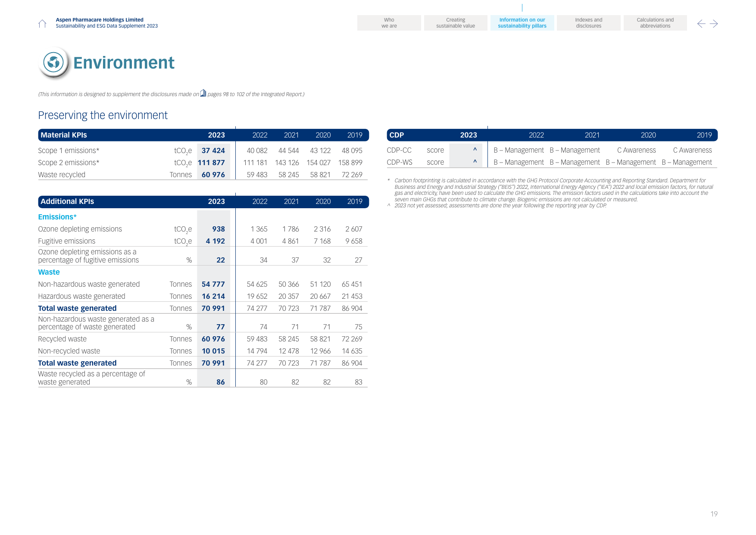Click 'C Awareness' score under 2019
The height and width of the screenshot is (535, 756).
pyautogui.click(x=692, y=150)
